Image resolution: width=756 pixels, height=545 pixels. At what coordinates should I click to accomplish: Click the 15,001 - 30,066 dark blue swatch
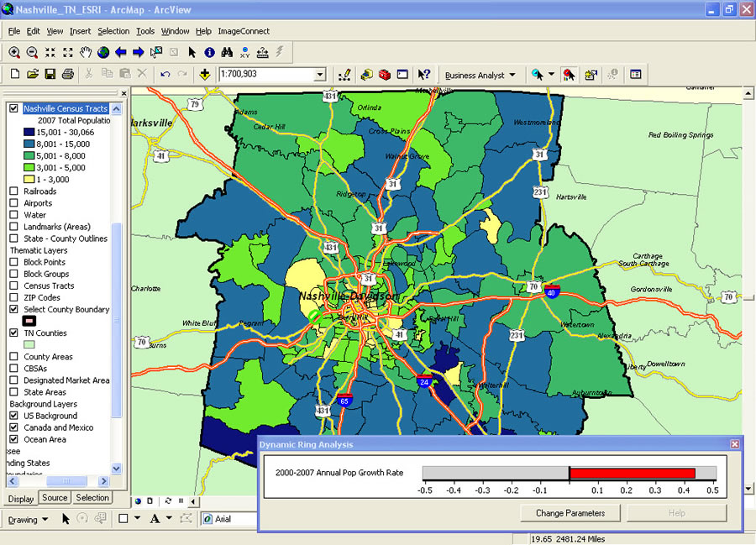click(x=29, y=132)
